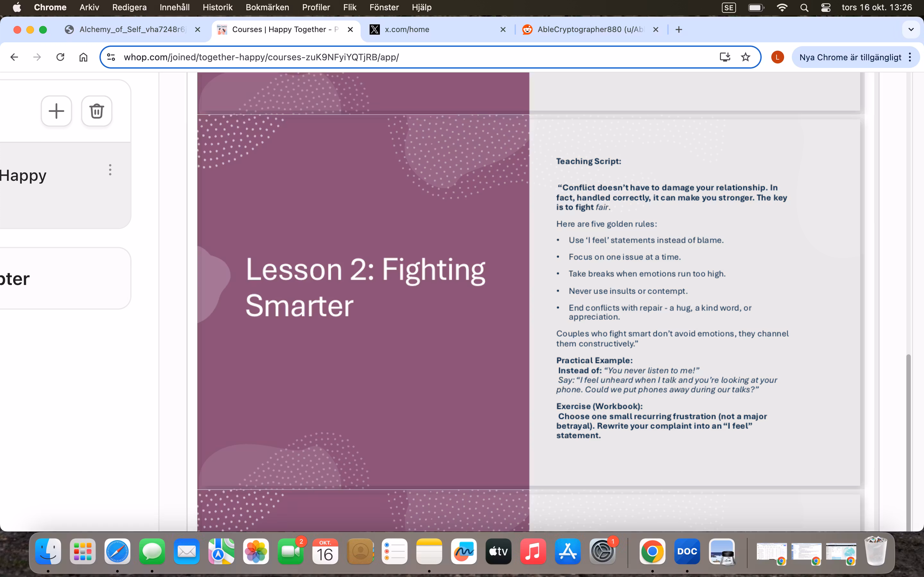Click the URL address bar field
The image size is (924, 577).
(x=382, y=57)
